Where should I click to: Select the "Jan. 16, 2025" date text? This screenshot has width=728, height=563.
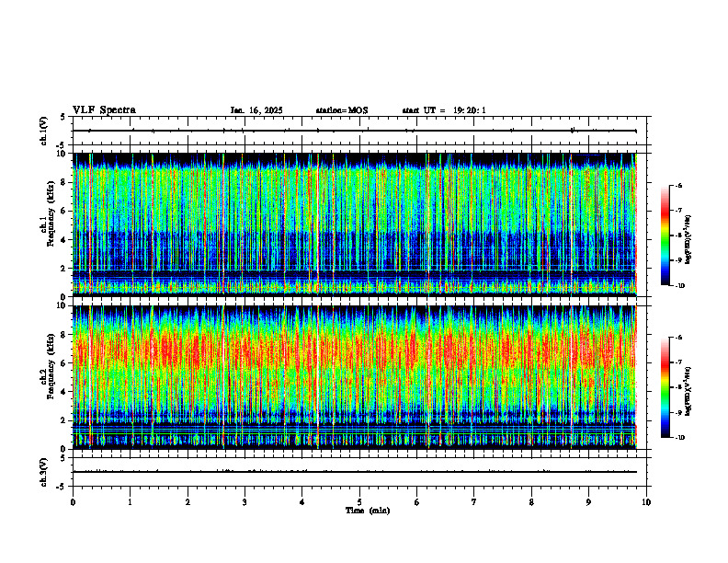pyautogui.click(x=256, y=110)
